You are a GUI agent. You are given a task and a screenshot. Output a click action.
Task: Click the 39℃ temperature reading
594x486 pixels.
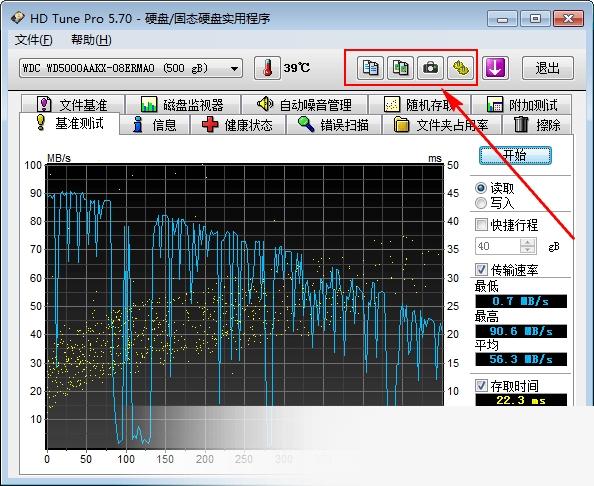297,68
